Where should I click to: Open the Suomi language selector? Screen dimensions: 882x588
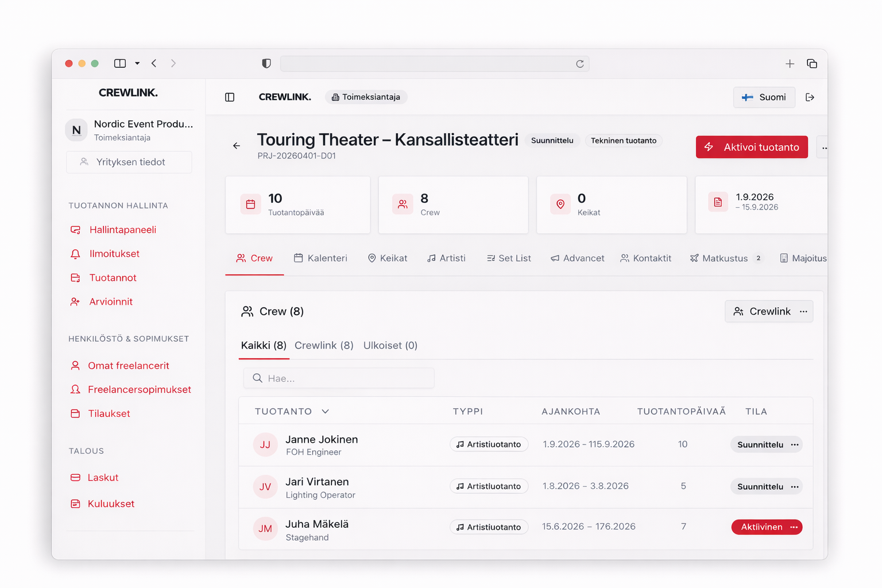pyautogui.click(x=764, y=97)
